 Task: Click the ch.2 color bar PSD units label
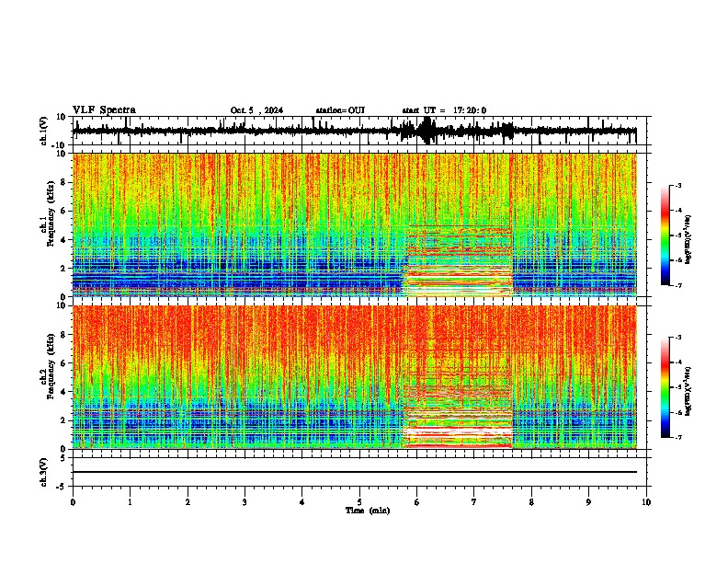pyautogui.click(x=688, y=391)
